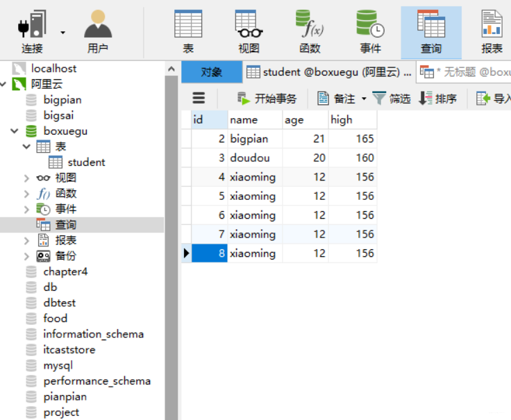Select the itcaststore database
The width and height of the screenshot is (511, 420).
69,350
